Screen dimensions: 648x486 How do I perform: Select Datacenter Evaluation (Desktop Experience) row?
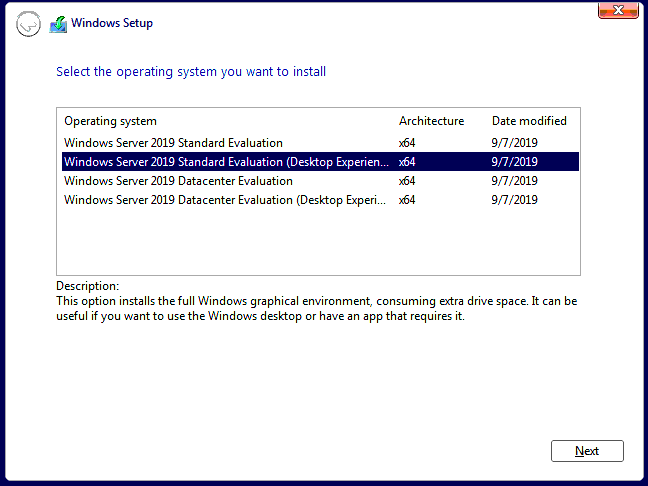[320, 200]
